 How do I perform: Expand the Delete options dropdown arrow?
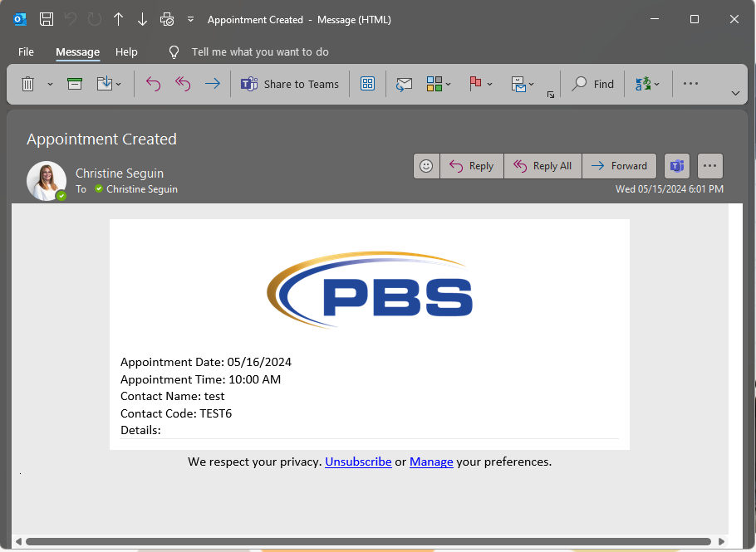click(x=50, y=85)
